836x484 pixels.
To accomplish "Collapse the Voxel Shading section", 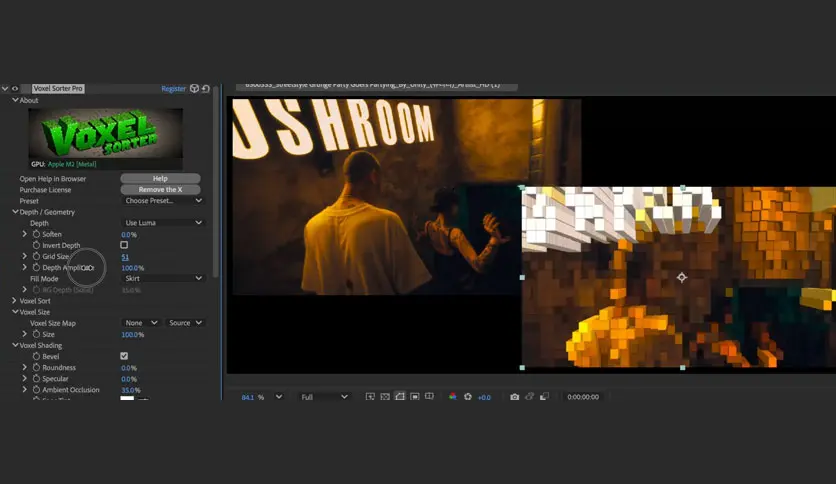I will 15,345.
